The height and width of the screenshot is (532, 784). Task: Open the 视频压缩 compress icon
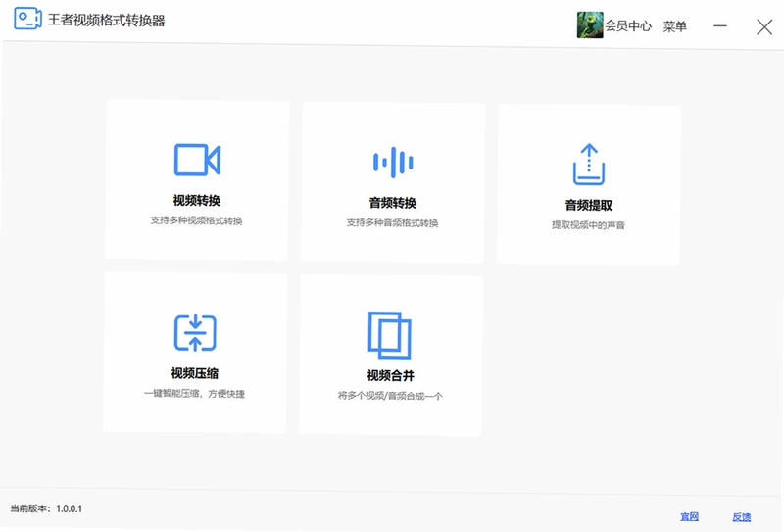195,332
